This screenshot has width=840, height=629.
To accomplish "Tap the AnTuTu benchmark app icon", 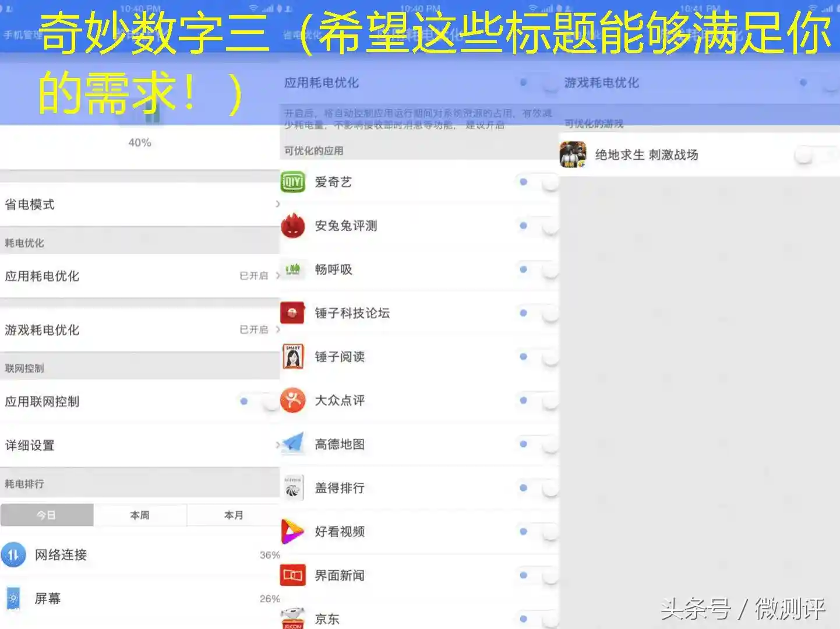I will click(x=292, y=226).
